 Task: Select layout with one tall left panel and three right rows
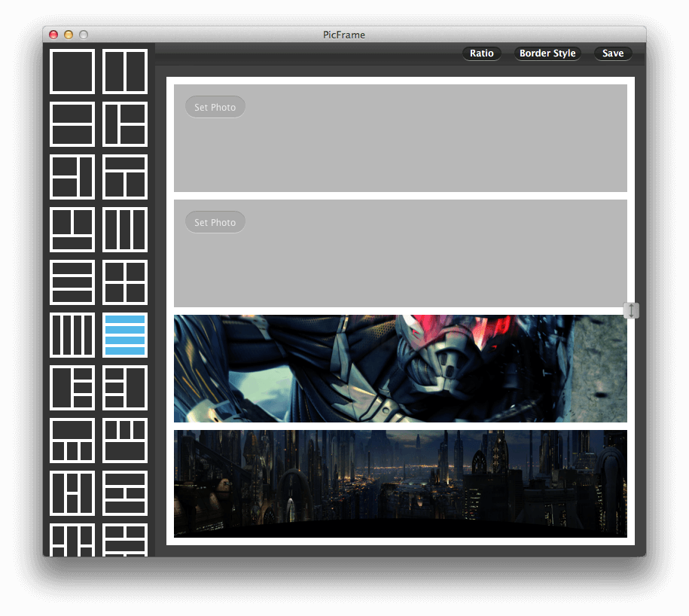coord(72,388)
